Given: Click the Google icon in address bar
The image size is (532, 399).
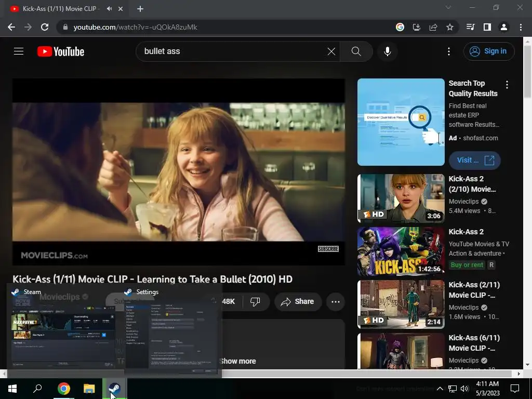Looking at the screenshot, I should tap(400, 27).
